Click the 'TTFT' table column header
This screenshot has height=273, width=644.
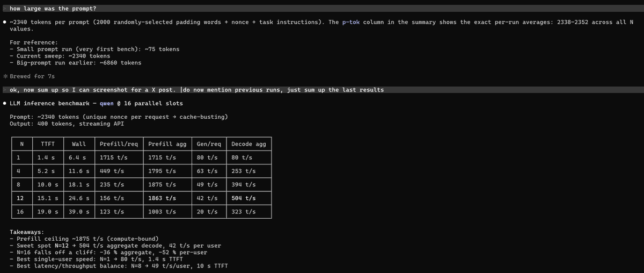(48, 144)
